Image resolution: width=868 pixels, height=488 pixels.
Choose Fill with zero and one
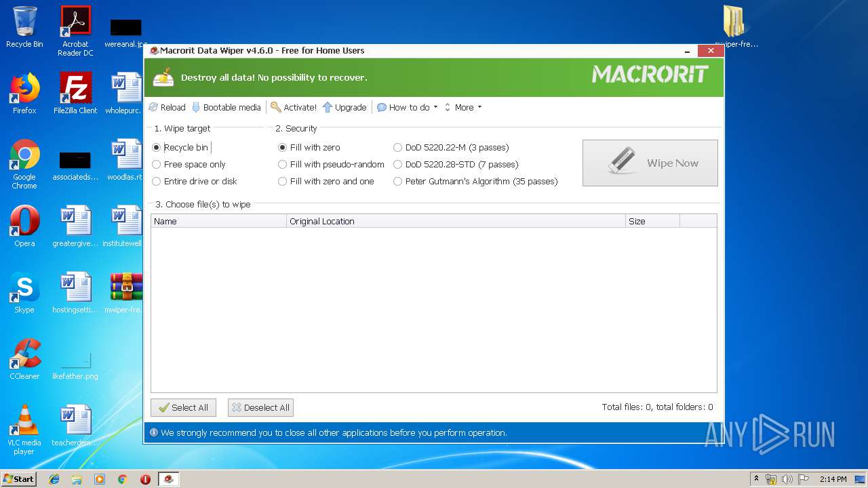(x=326, y=181)
